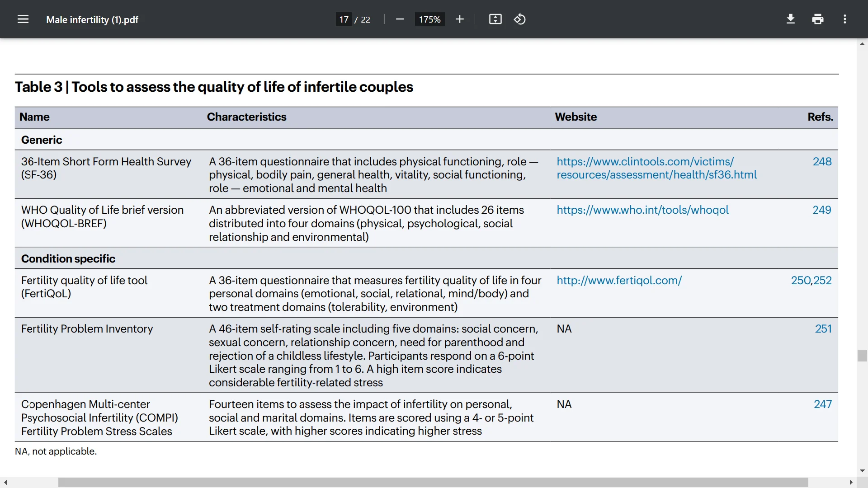
Task: Open the WHO whoqol tools link
Action: pyautogui.click(x=642, y=210)
